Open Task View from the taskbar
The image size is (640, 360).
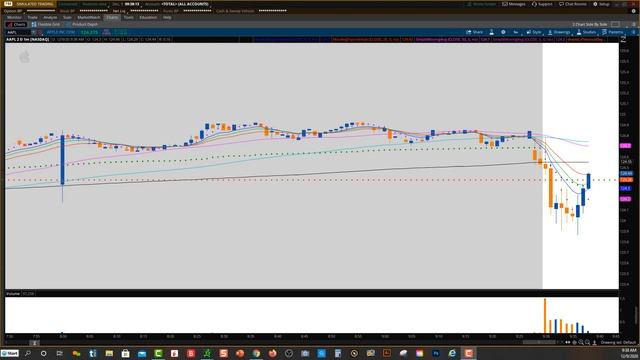coord(60,353)
